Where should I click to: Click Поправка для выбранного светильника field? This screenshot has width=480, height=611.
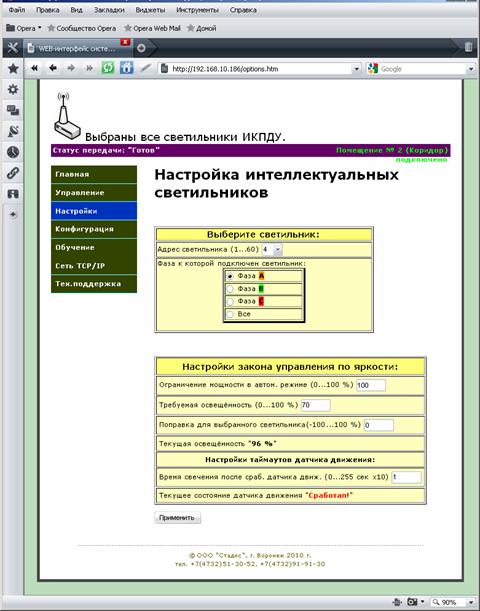tap(379, 425)
